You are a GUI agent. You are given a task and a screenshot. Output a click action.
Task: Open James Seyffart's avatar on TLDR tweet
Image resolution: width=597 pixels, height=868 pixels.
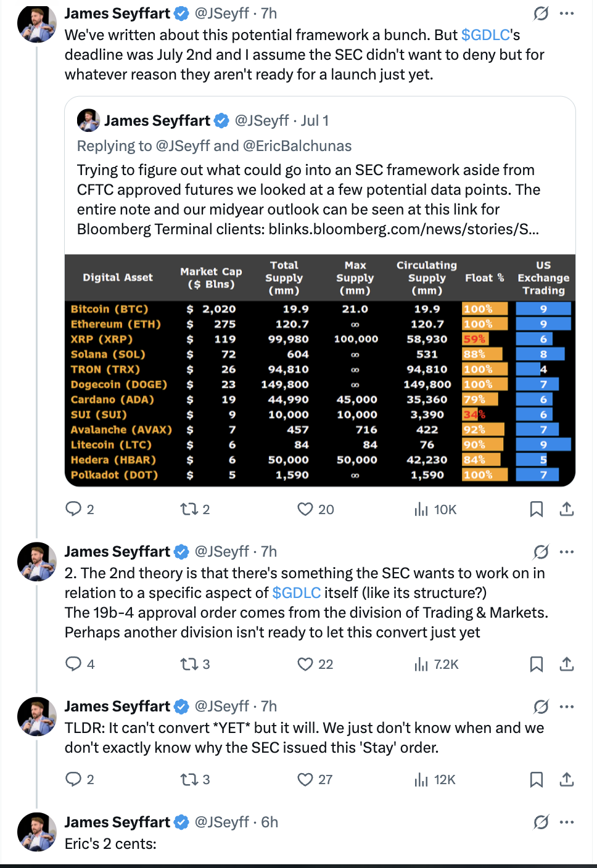tap(37, 716)
